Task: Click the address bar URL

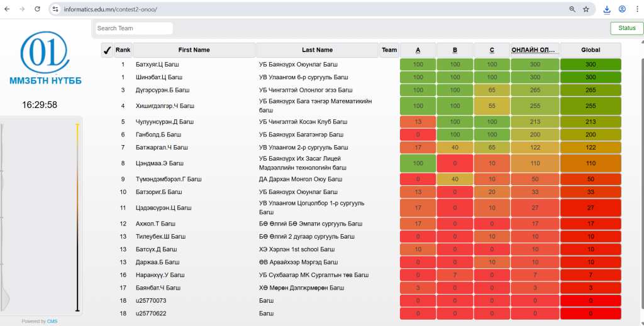Action: 111,9
